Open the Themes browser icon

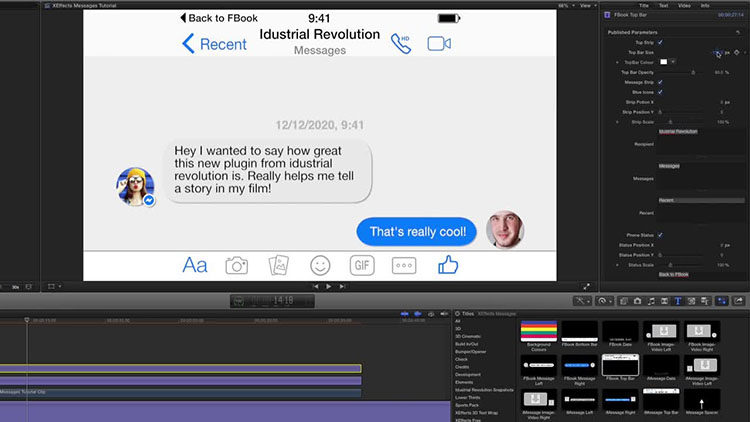pyautogui.click(x=705, y=301)
